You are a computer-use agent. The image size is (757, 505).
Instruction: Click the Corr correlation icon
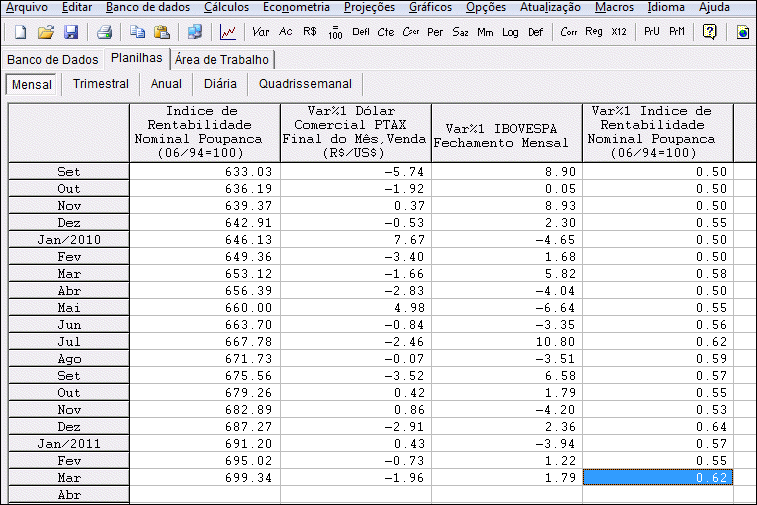pos(569,32)
